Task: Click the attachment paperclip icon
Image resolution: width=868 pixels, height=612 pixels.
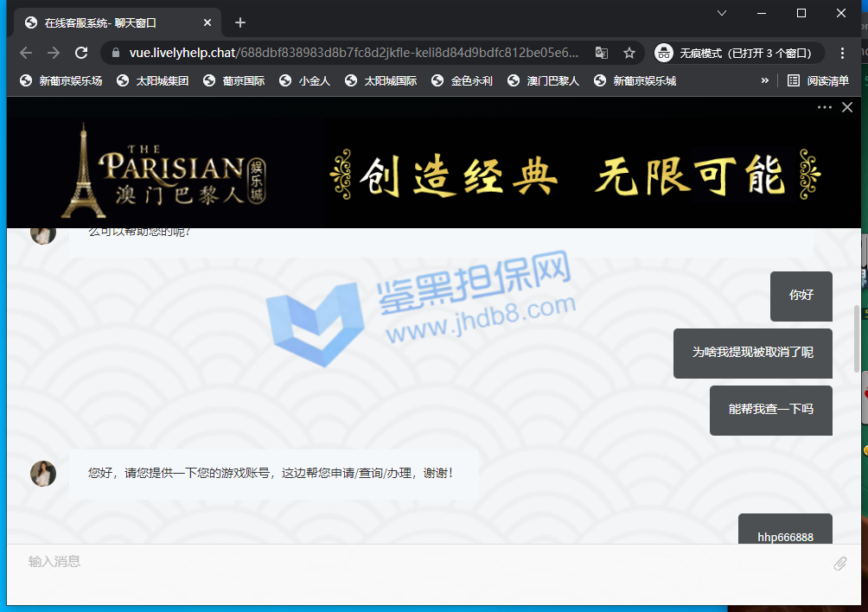Action: 839,564
